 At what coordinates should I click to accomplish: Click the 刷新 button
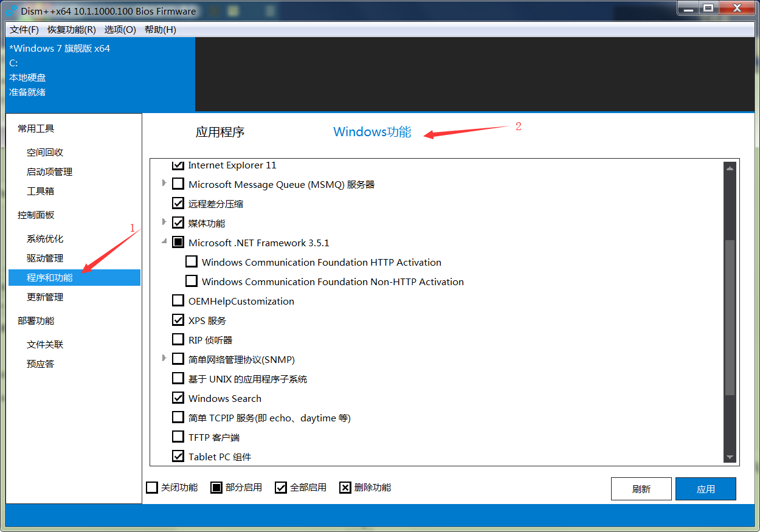click(x=641, y=489)
